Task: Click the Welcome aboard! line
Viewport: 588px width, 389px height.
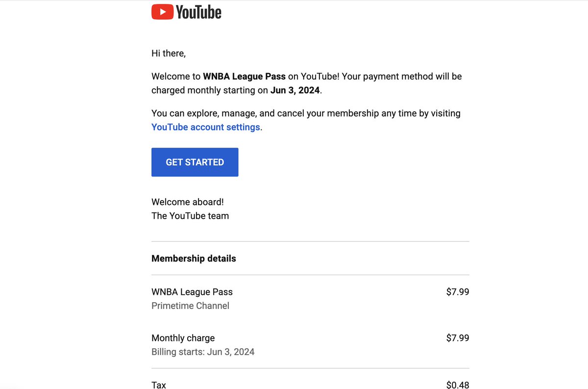Action: [x=188, y=202]
